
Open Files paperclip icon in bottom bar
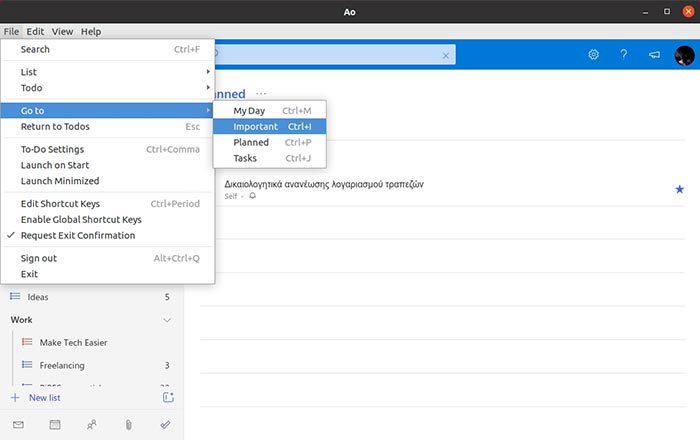pos(129,425)
